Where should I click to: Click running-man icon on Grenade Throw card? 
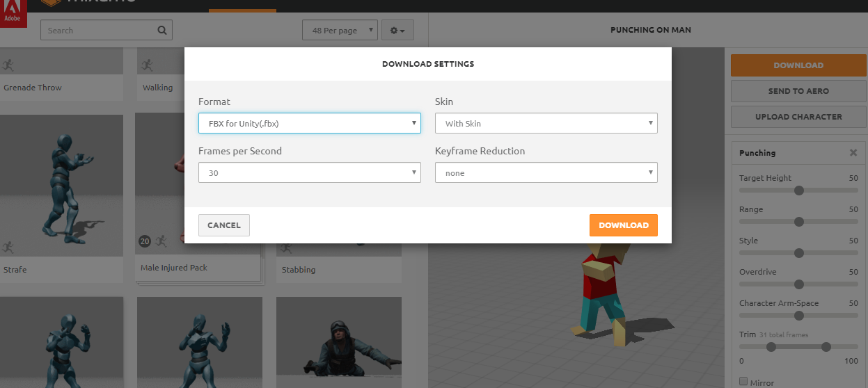coord(8,65)
